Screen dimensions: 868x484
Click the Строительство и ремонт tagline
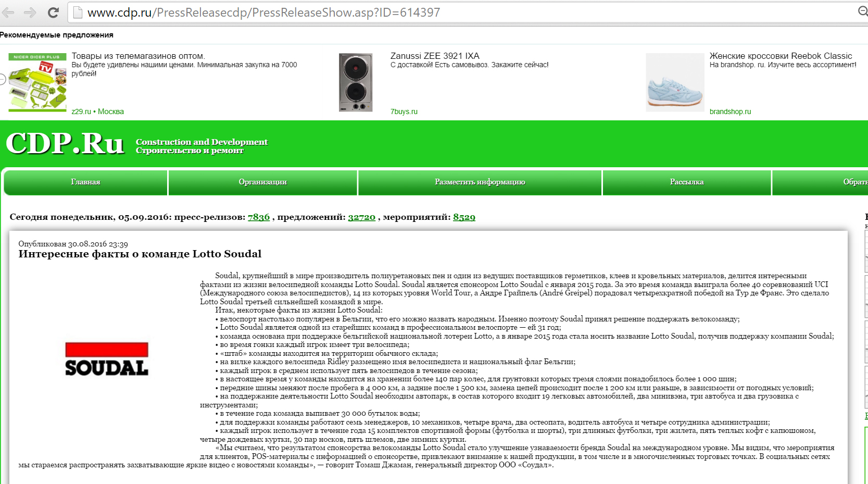(190, 151)
